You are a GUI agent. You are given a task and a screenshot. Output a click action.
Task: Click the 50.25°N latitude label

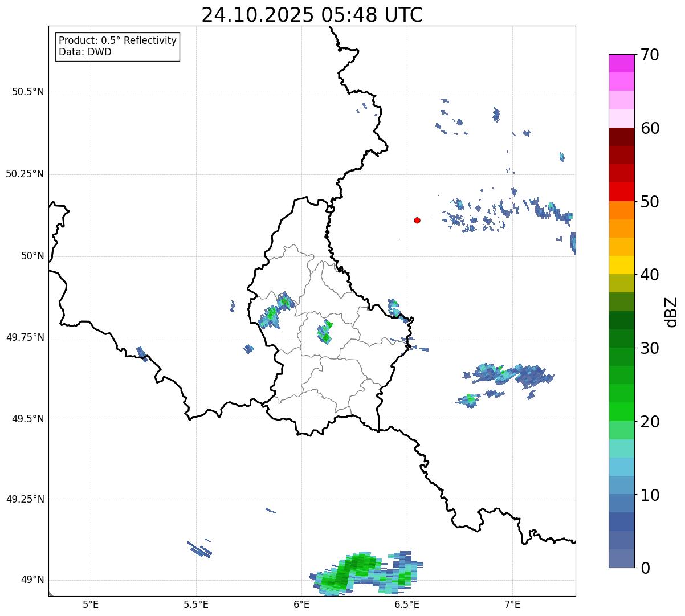point(25,174)
